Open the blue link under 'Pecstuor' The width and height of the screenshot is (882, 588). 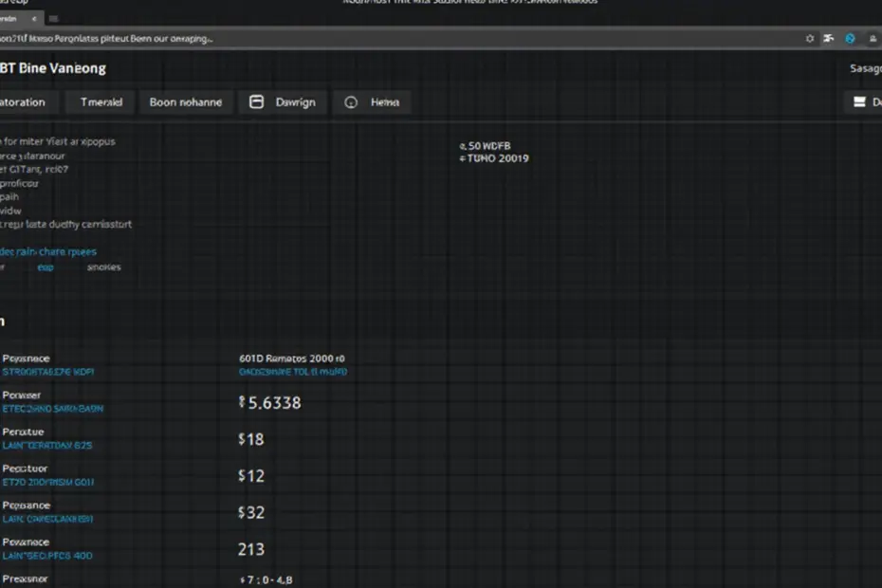pyautogui.click(x=48, y=482)
